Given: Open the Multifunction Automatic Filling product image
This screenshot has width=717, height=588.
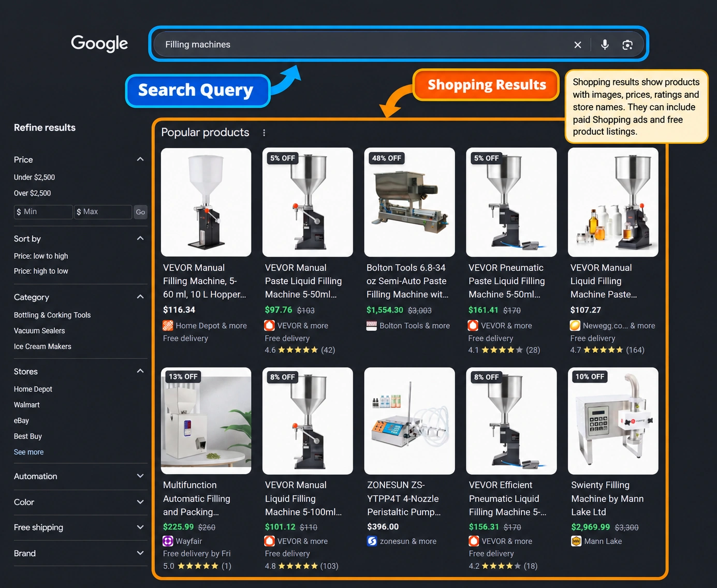Looking at the screenshot, I should click(x=206, y=421).
